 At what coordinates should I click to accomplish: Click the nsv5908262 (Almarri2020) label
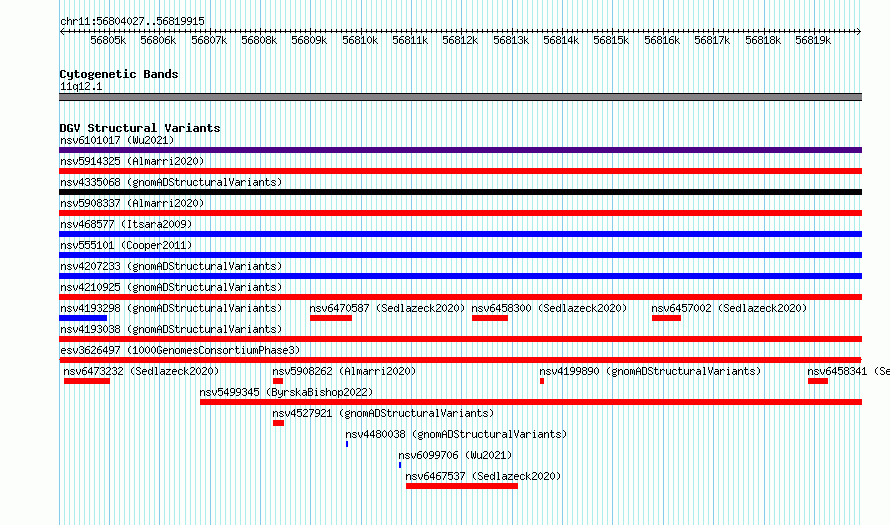pos(344,371)
